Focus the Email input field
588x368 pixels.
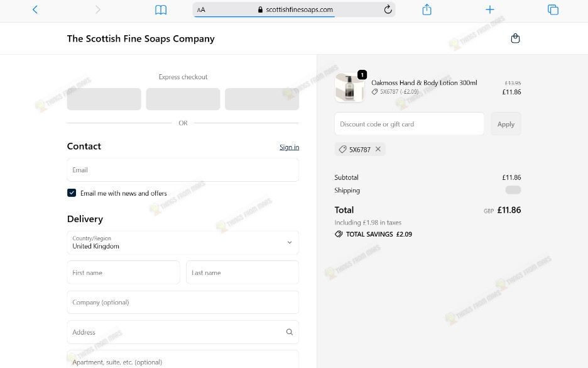click(183, 170)
